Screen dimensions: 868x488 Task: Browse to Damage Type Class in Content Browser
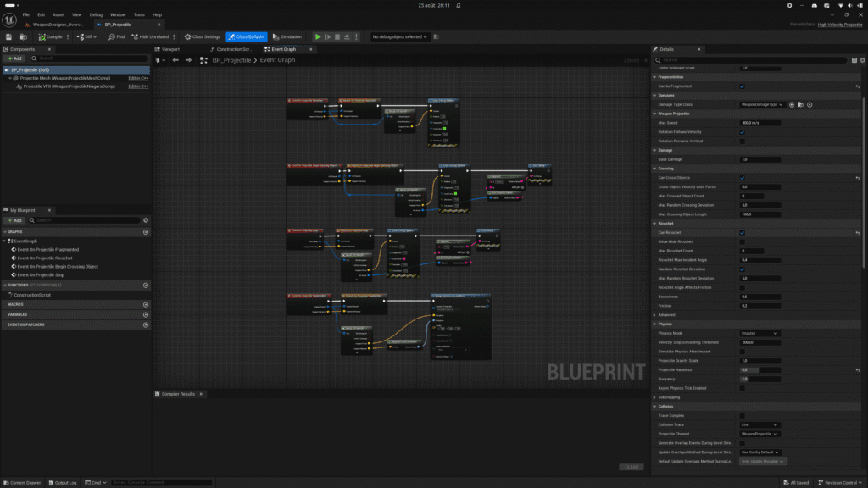tap(800, 104)
